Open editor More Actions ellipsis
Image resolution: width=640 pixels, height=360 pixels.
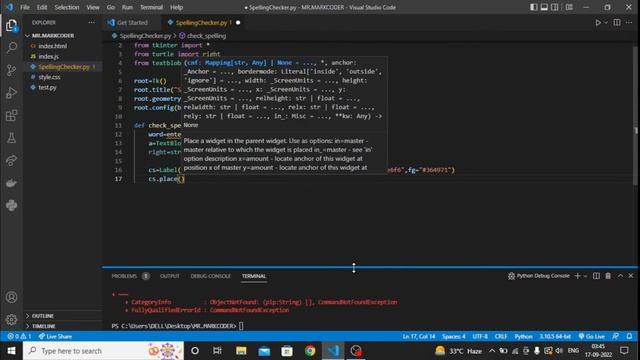[629, 23]
